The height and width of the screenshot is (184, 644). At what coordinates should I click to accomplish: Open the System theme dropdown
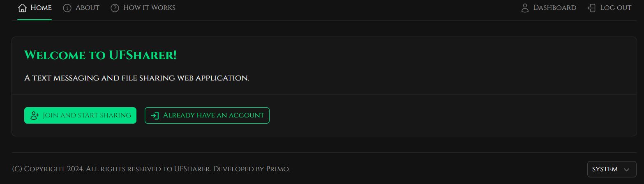(x=612, y=169)
